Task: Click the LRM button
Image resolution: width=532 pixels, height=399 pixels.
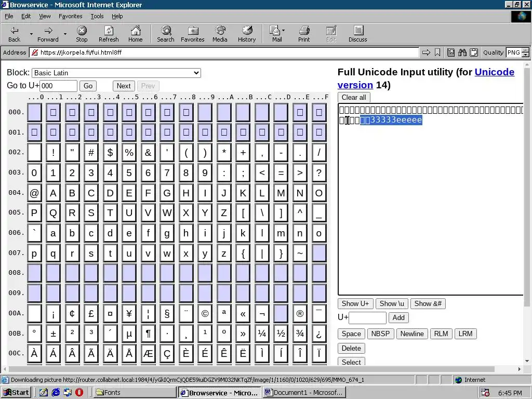Action: (x=465, y=334)
